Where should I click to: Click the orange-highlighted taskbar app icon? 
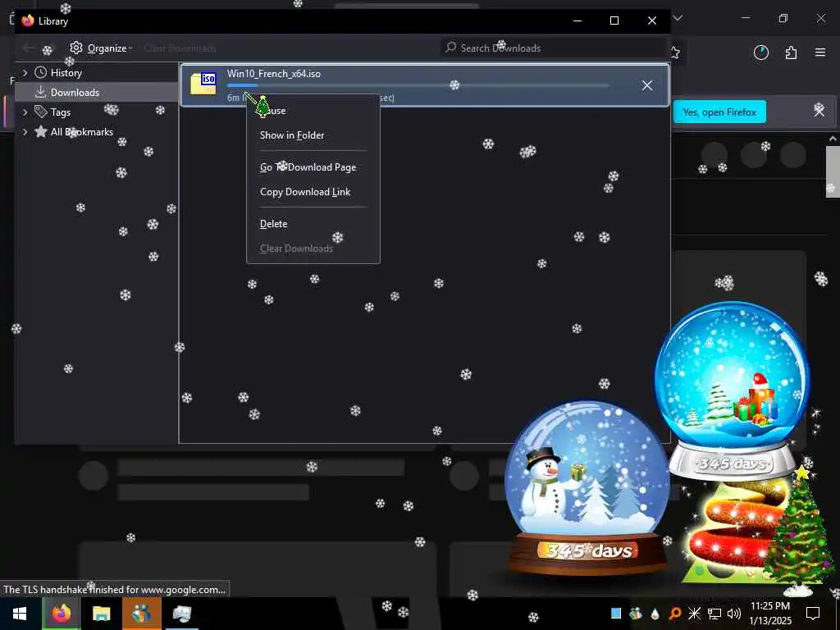tap(141, 614)
